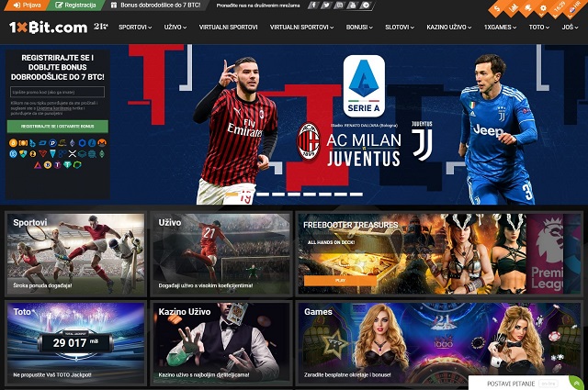Select the Tether currency icon
588x390 pixels.
[x=67, y=164]
